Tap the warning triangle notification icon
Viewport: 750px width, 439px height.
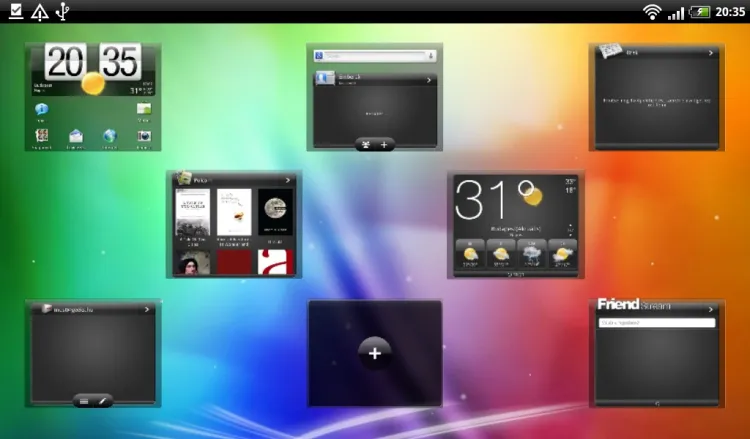(x=39, y=11)
